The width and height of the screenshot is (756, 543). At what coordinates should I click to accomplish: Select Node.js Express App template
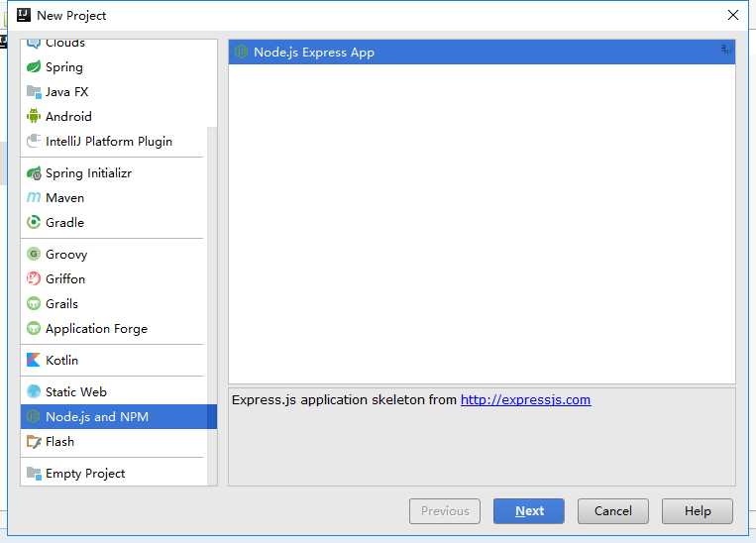coord(482,53)
